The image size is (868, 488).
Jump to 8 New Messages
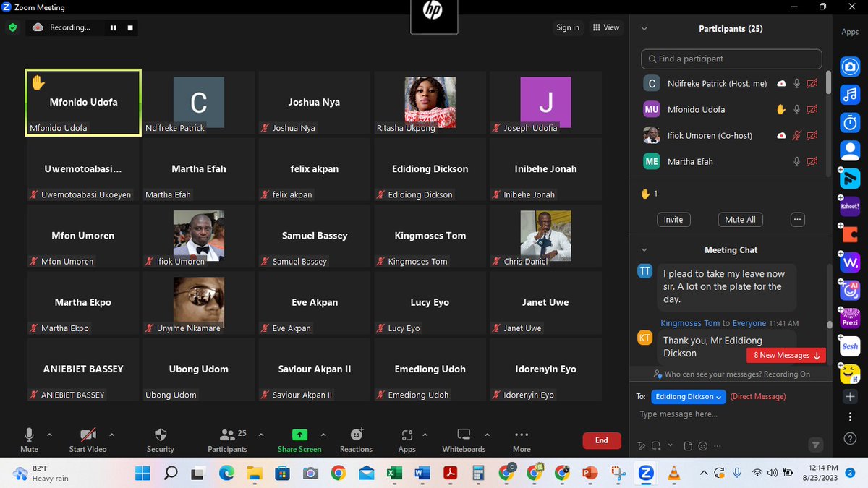(x=786, y=355)
